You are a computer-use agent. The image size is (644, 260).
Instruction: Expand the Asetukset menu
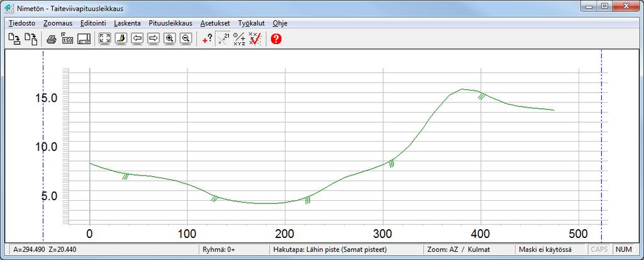point(215,23)
